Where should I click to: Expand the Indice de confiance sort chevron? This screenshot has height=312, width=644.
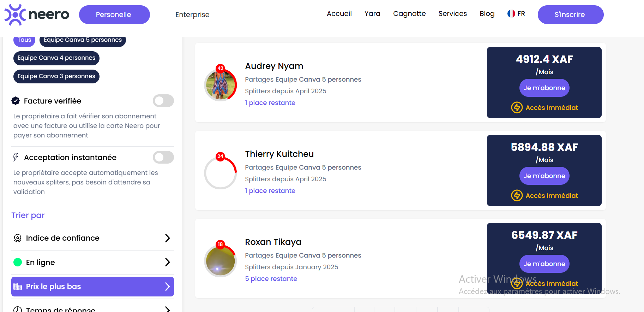[x=168, y=238]
